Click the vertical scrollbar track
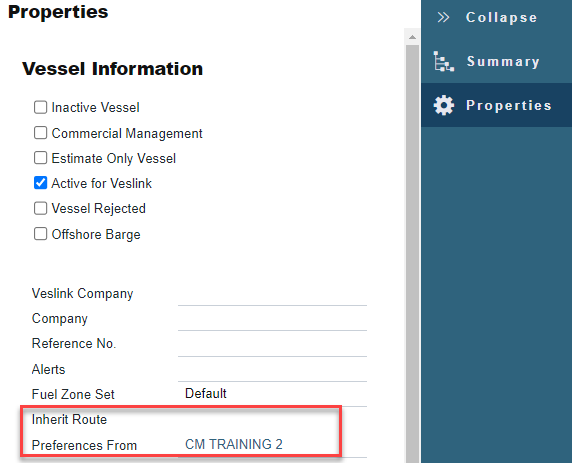This screenshot has height=463, width=572. pos(413,253)
